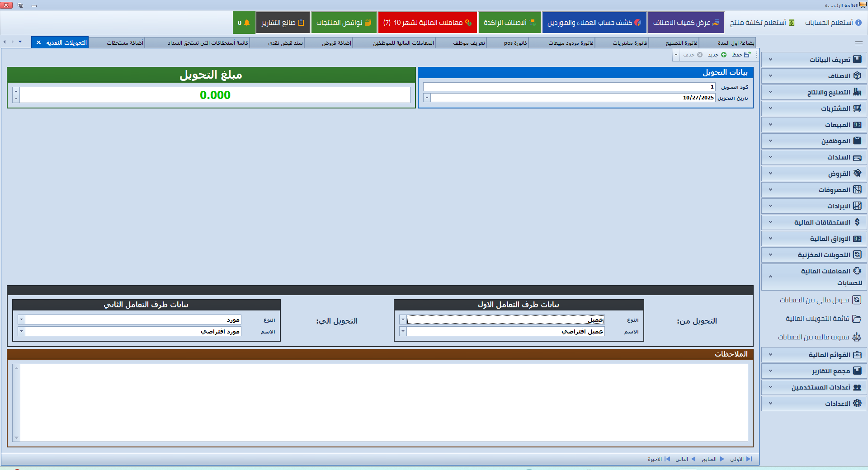Click the financial statements (القوائم المالية) icon

tap(857, 355)
